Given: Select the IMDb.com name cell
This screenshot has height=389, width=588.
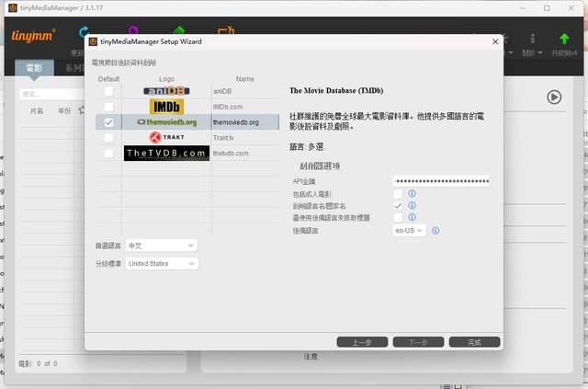Looking at the screenshot, I should click(x=245, y=107).
